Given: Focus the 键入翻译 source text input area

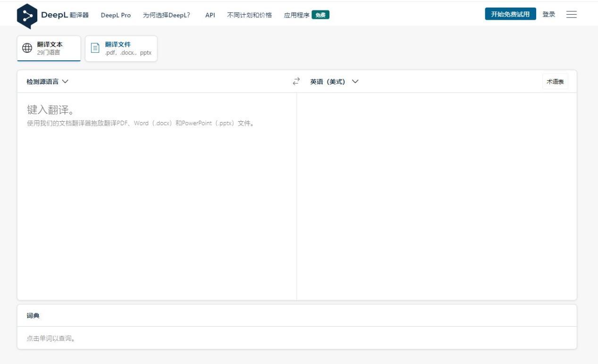Looking at the screenshot, I should pos(157,196).
